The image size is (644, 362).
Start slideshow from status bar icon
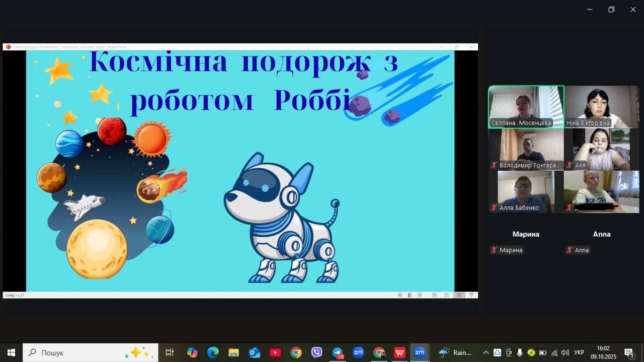pyautogui.click(x=471, y=295)
